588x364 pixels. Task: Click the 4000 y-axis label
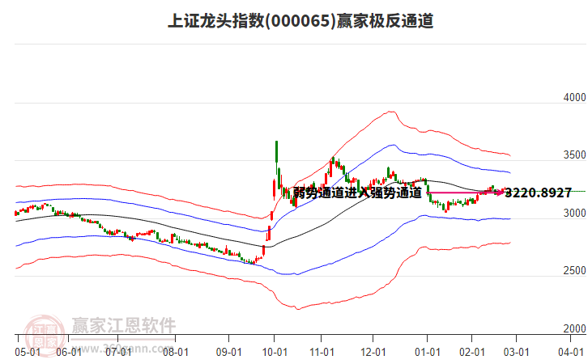click(x=574, y=97)
